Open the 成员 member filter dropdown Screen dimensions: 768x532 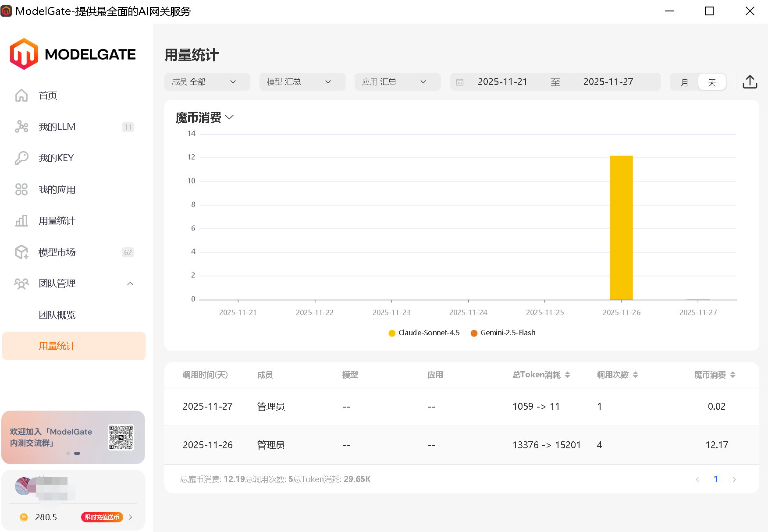pyautogui.click(x=207, y=82)
